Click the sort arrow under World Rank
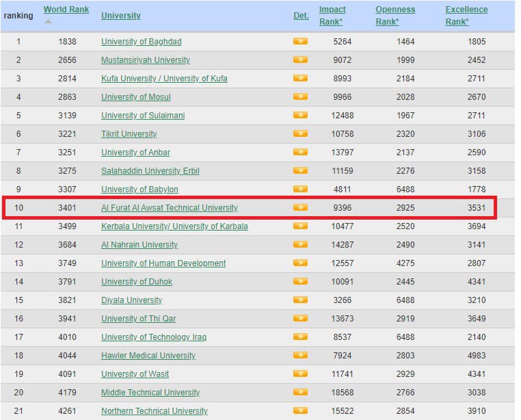Image resolution: width=521 pixels, height=420 pixels. pos(48,21)
